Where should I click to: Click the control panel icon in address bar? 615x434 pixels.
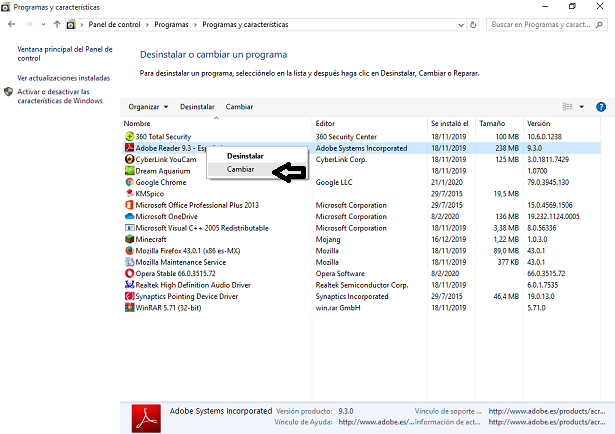71,25
